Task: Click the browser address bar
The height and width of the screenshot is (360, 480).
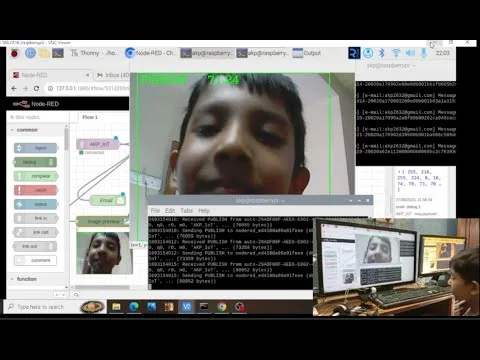Action: (87, 88)
